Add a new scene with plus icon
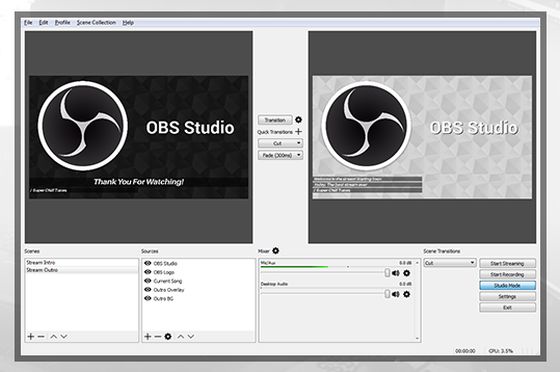The image size is (560, 372). click(x=31, y=336)
